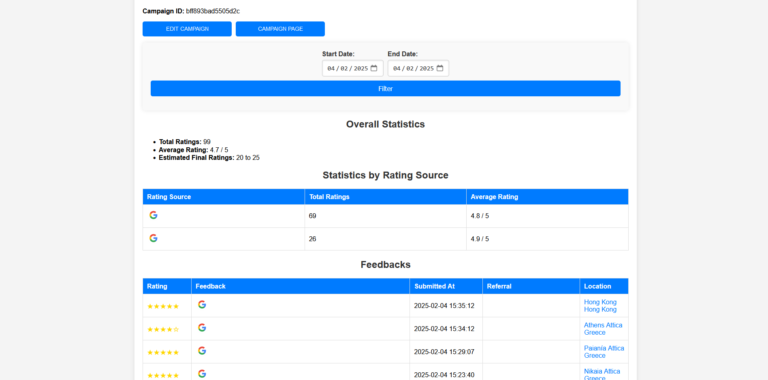Apply the date Filter button
The width and height of the screenshot is (768, 380).
point(385,89)
